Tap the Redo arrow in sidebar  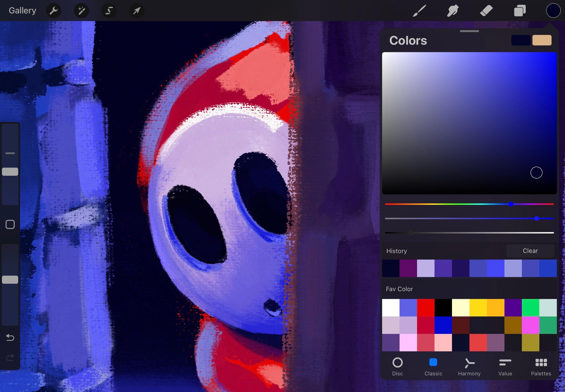[x=10, y=358]
